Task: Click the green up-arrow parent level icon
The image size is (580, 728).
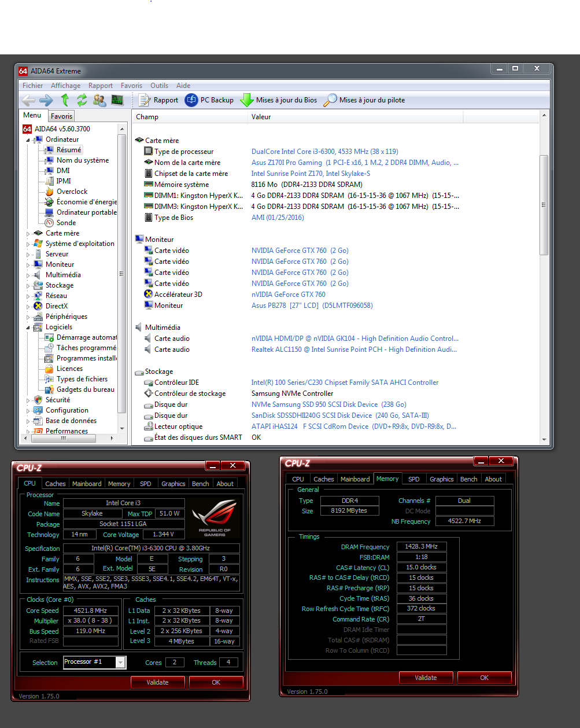Action: point(65,100)
